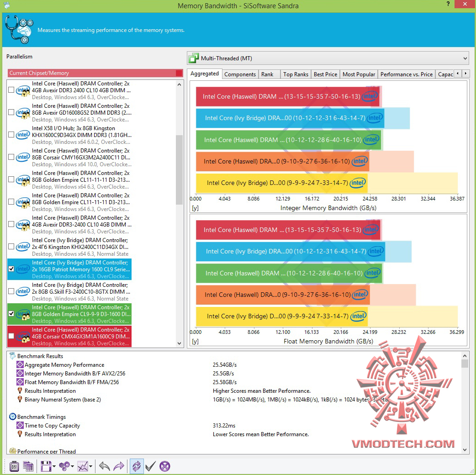This screenshot has height=475, width=476.
Task: Click the help question mark icon
Action: point(448,4)
